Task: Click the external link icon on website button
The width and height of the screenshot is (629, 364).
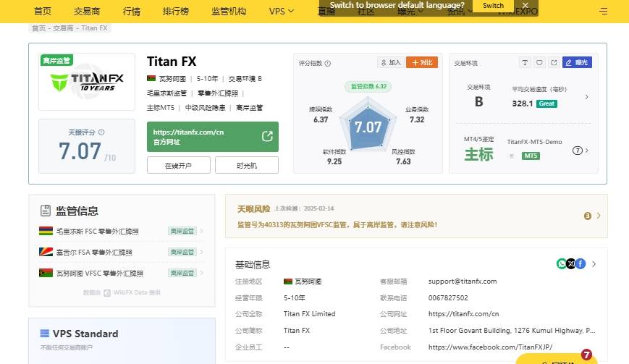Action: click(x=267, y=136)
